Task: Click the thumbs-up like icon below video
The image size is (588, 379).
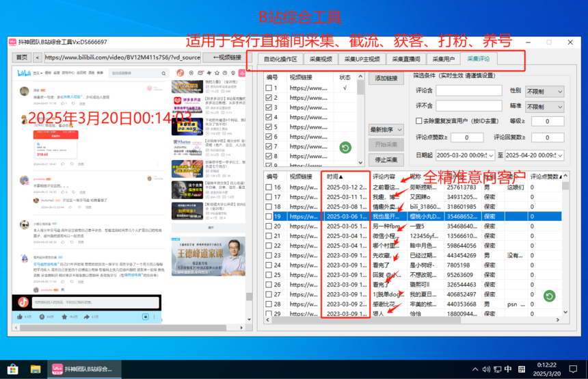Action: coord(20,317)
